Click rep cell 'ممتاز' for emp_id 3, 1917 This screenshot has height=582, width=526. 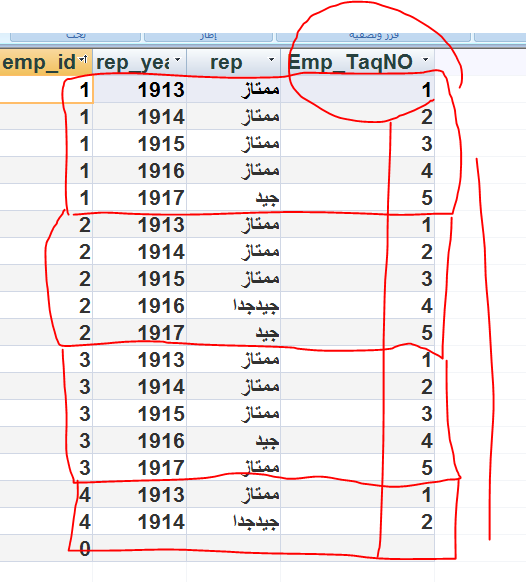[x=233, y=468]
